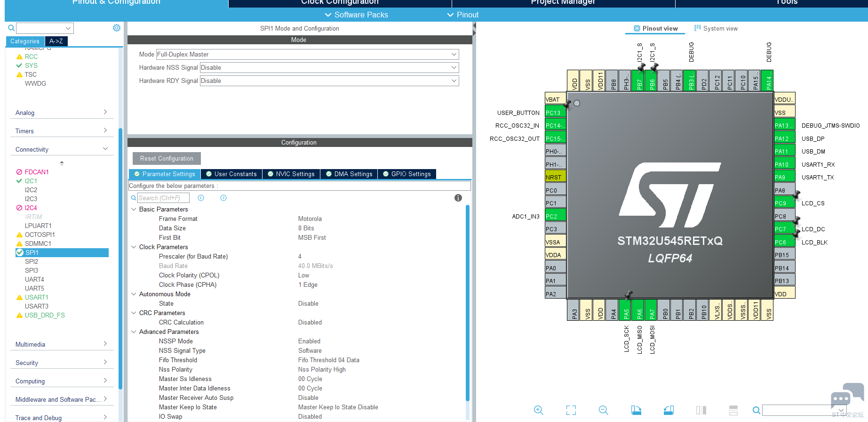Viewport: 868px width, 422px height.
Task: Click the search magnifier above Categories tab
Action: (11, 28)
